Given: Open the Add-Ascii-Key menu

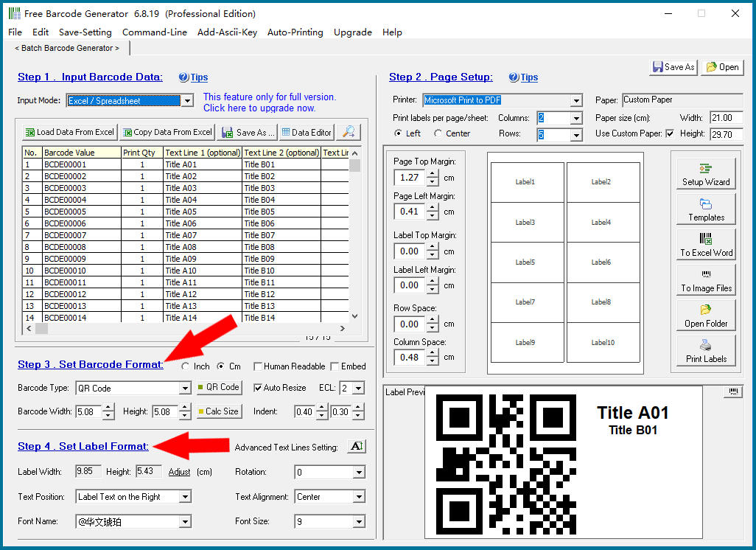Looking at the screenshot, I should click(x=227, y=32).
